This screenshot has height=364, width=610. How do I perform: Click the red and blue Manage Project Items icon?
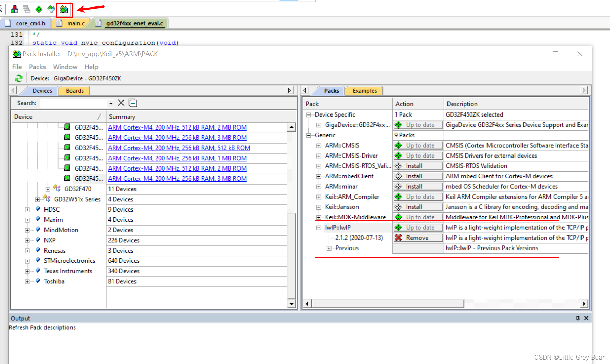(14, 10)
